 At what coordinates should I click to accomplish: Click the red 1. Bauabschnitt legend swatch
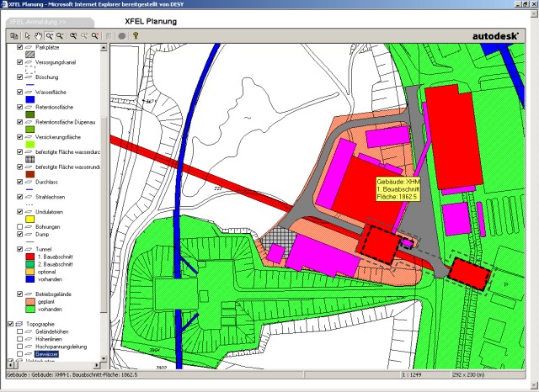pos(30,257)
